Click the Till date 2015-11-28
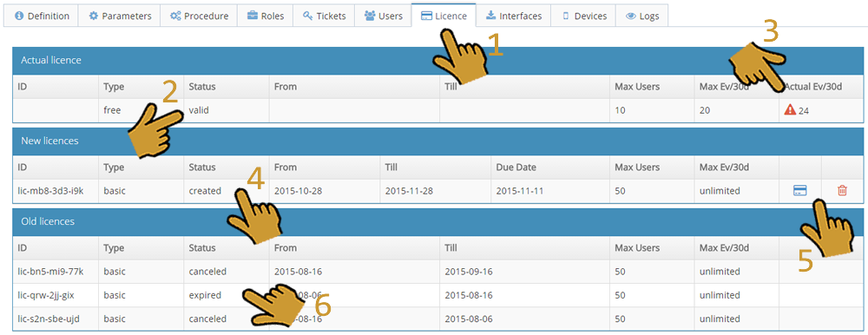Screen dimensions: 868x335 tap(409, 190)
